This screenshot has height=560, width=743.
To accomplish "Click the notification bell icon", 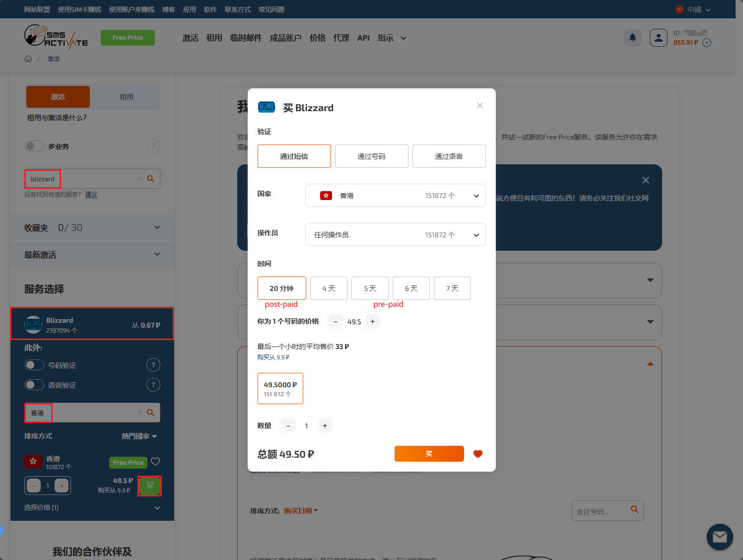I will click(632, 38).
